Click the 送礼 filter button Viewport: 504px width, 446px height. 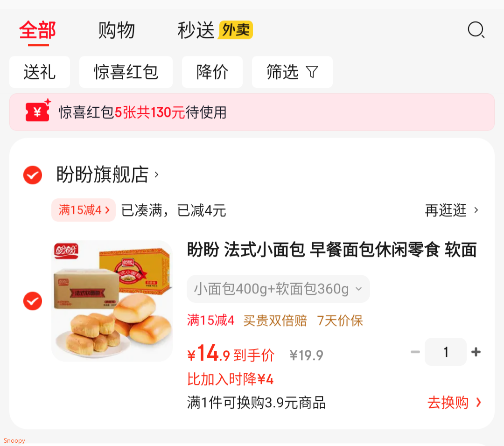pos(40,72)
